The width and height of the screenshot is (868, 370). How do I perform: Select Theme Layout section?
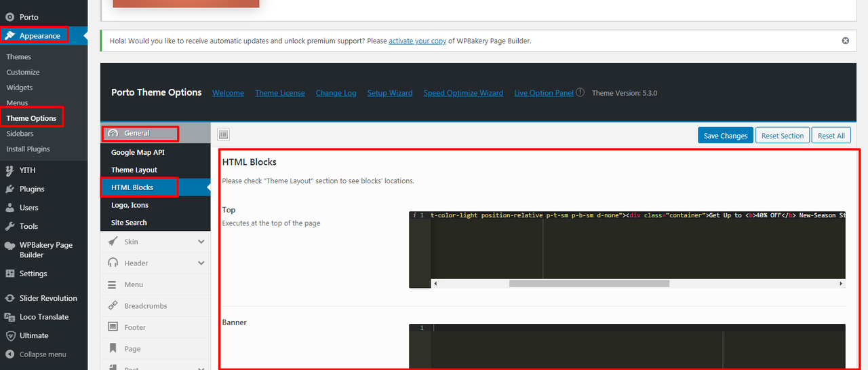click(134, 170)
